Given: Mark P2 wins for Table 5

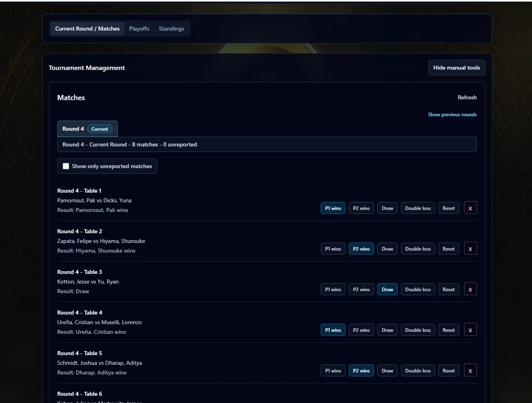Looking at the screenshot, I should pyautogui.click(x=361, y=370).
